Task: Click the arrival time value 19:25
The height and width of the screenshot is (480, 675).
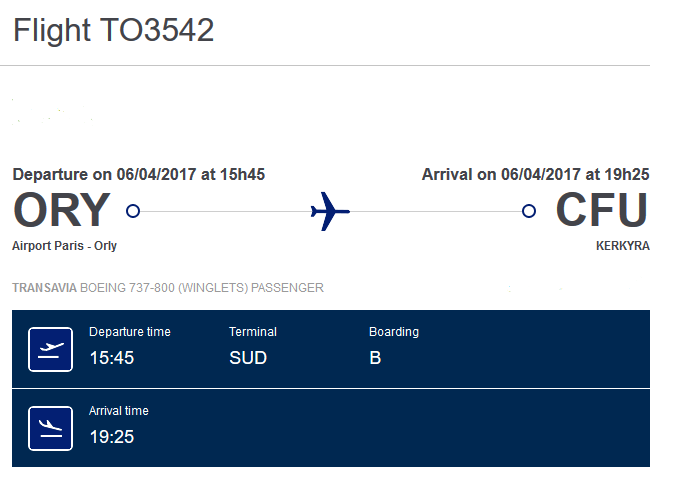Action: (x=112, y=437)
